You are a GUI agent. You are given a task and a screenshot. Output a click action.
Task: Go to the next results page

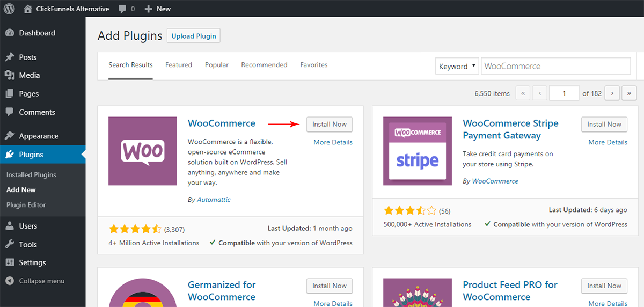[x=612, y=93]
